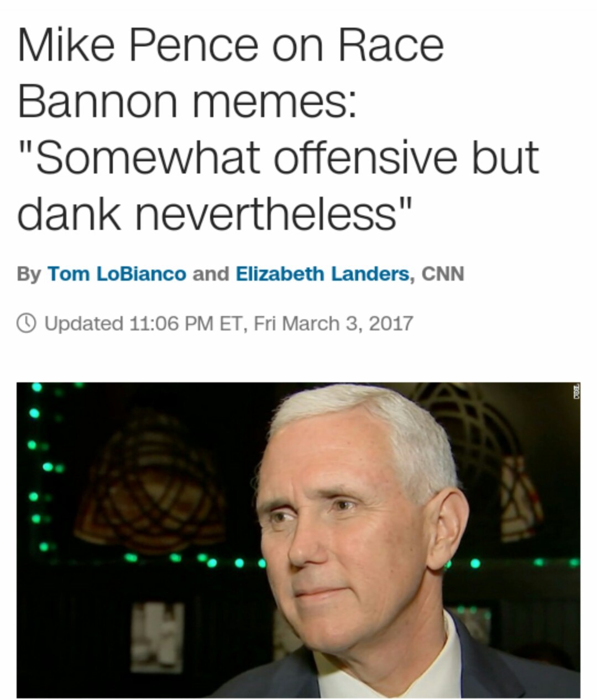Click the "By" word starting the byline
This screenshot has height=700, width=597.
point(29,274)
